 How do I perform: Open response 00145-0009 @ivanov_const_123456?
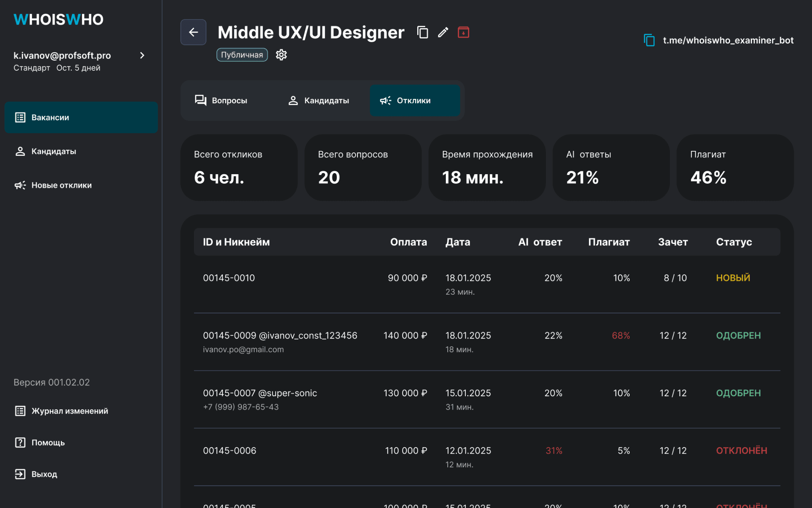[x=487, y=342]
